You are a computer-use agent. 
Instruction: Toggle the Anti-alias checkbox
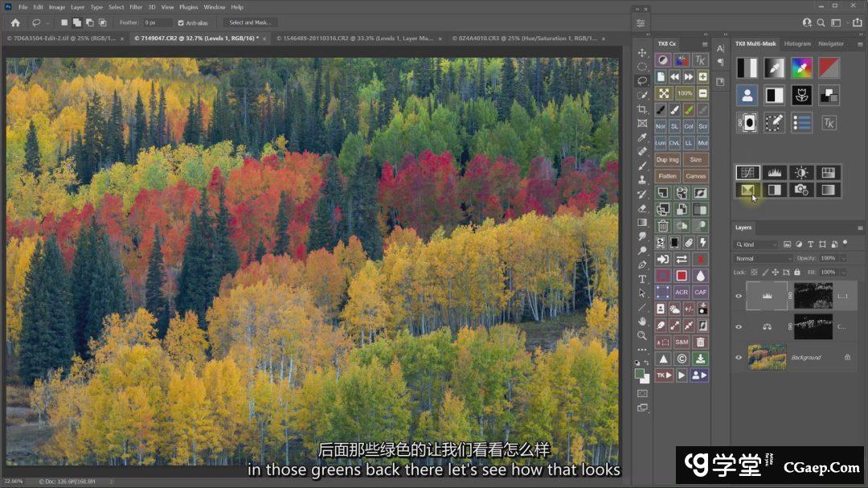(181, 23)
